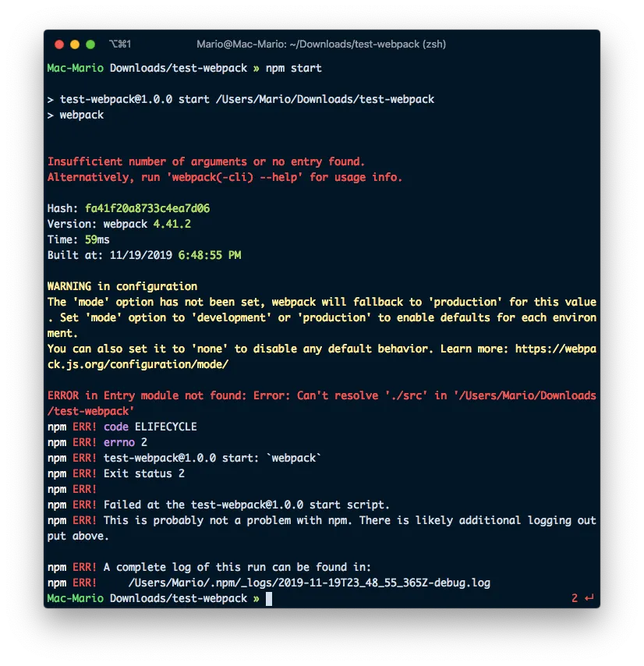Click the 'errno 2' line

pos(97,443)
